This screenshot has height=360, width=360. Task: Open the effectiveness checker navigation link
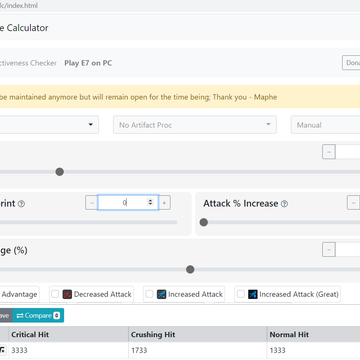click(28, 63)
